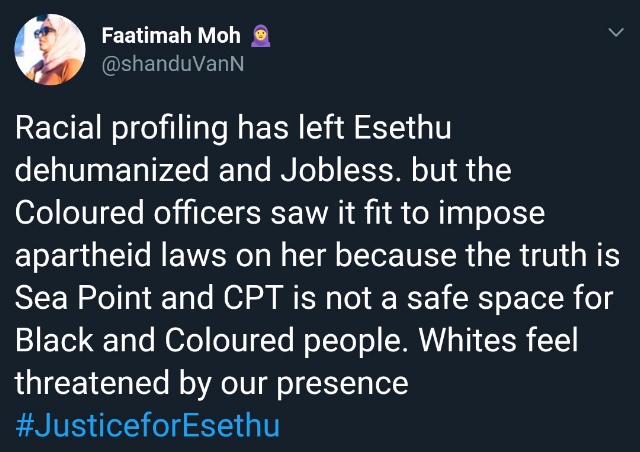This screenshot has width=640, height=452.
Task: Click the name 'Esethu' in first line
Action: coord(403,127)
